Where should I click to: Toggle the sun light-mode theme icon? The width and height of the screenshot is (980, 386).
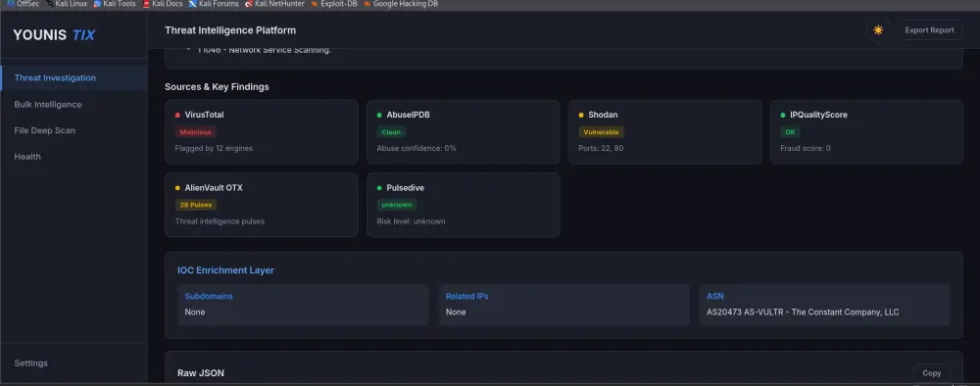click(x=878, y=30)
